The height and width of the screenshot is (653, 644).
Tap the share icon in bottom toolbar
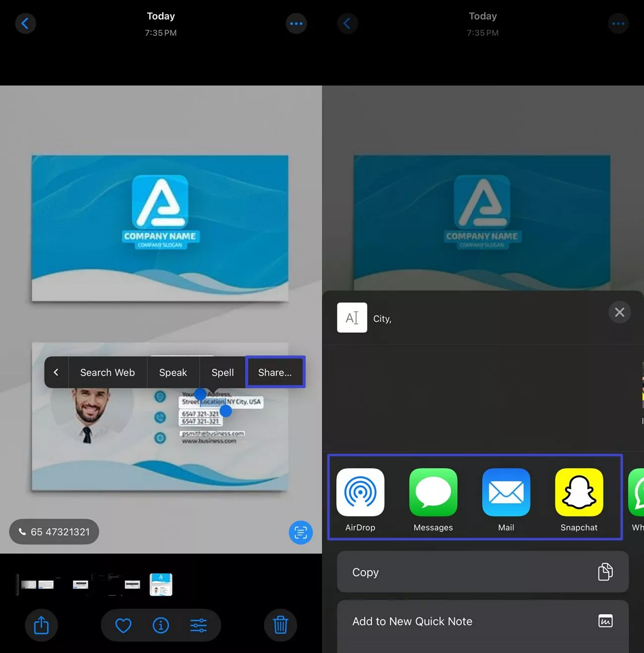41,625
